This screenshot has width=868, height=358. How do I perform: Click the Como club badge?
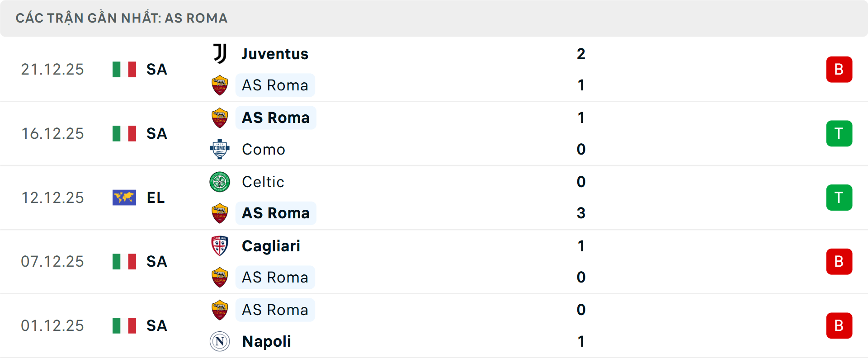pyautogui.click(x=220, y=150)
